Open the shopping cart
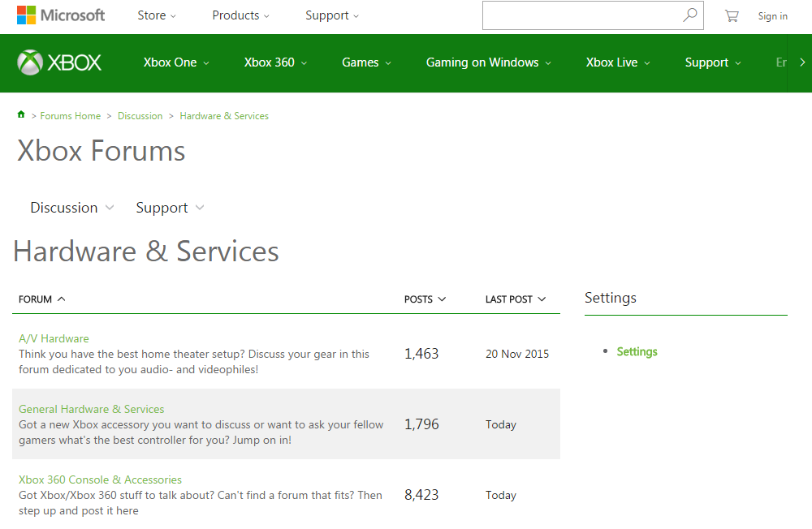Screen dimensions: 812x529 coord(732,15)
